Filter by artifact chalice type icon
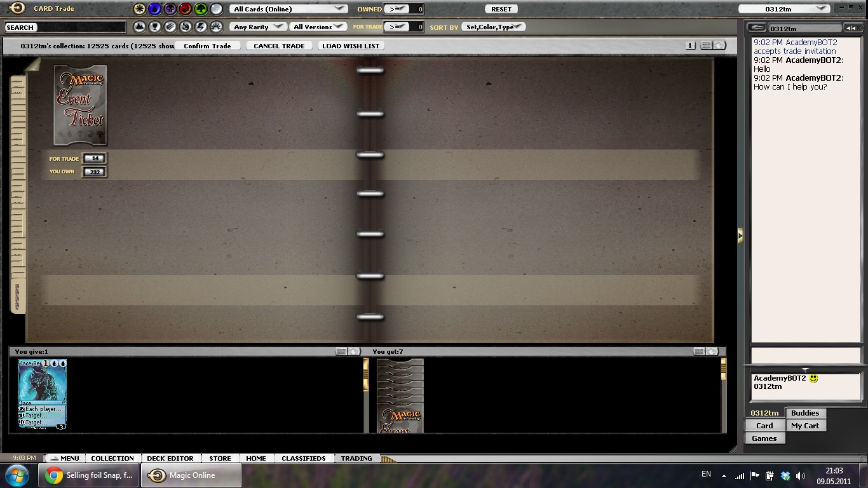 [x=154, y=27]
